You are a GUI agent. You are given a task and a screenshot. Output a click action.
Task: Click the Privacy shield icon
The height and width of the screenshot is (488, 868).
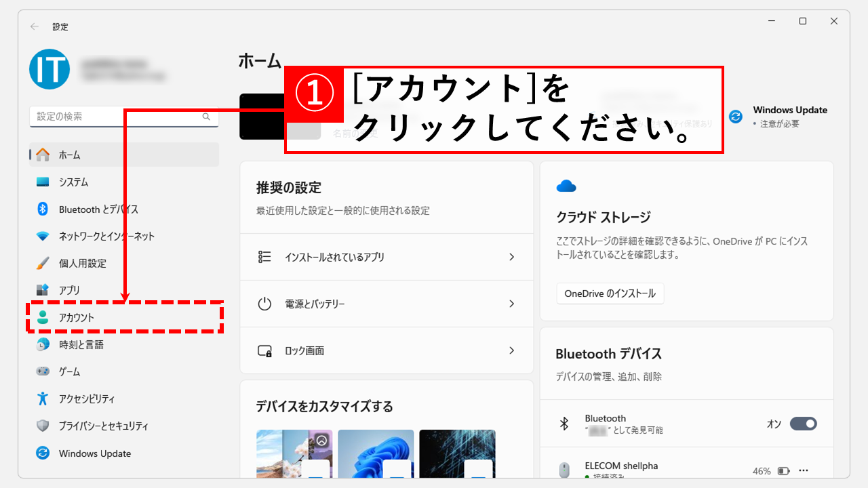(x=43, y=426)
